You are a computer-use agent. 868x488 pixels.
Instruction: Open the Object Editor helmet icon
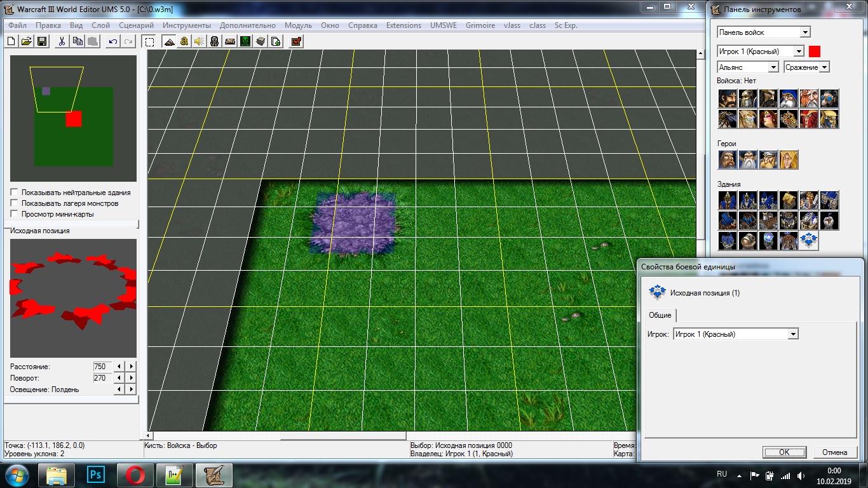[214, 41]
